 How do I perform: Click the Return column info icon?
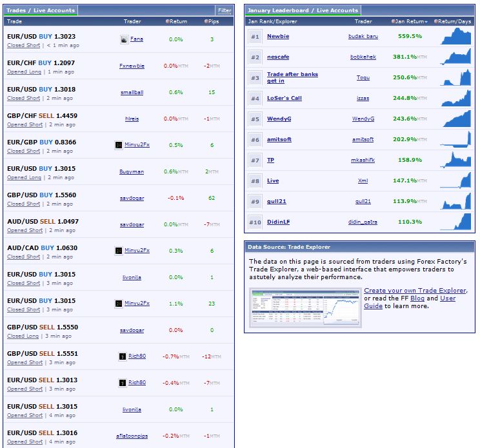point(168,21)
